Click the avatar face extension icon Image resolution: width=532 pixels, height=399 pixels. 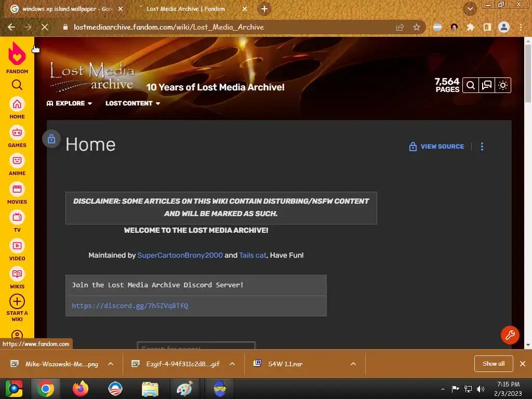point(454,27)
